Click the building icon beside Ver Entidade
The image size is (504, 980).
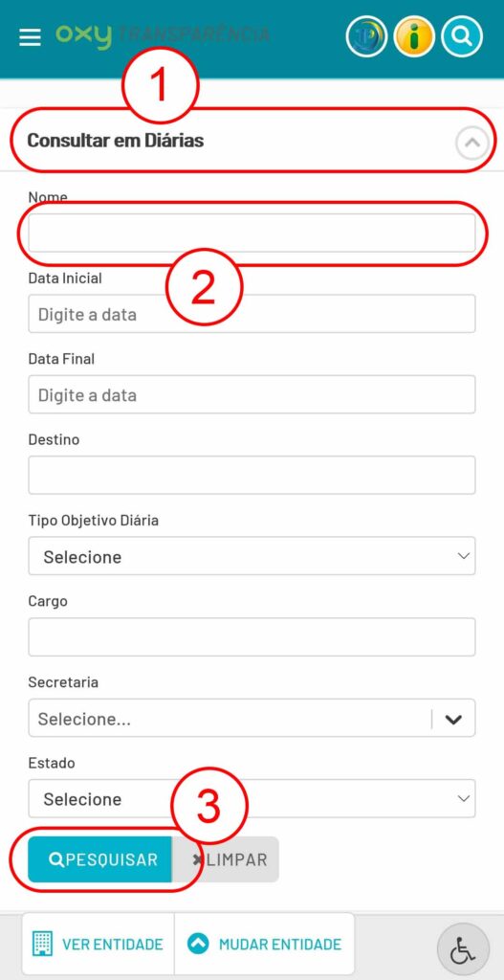click(x=42, y=944)
